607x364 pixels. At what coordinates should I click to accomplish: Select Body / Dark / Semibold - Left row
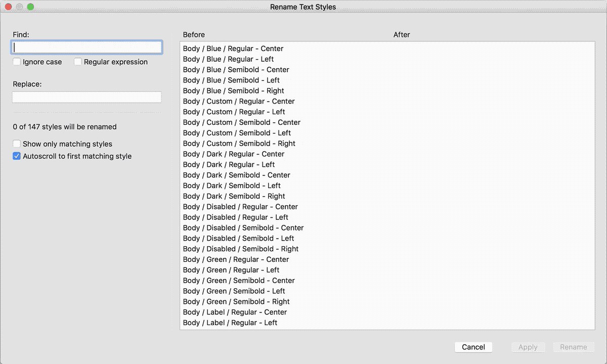click(387, 186)
